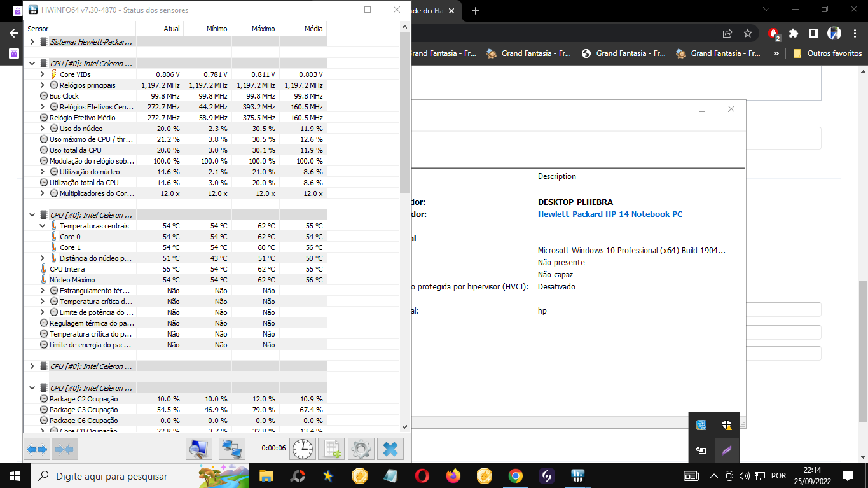Open the sensor search magnifier monitor icon
Screen dimensions: 868x488
[199, 449]
